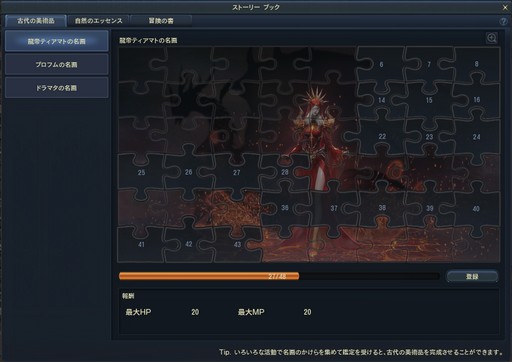Viewport: 512px width, 362px height.
Task: Select missing puzzle piece 36
Action: pos(285,208)
